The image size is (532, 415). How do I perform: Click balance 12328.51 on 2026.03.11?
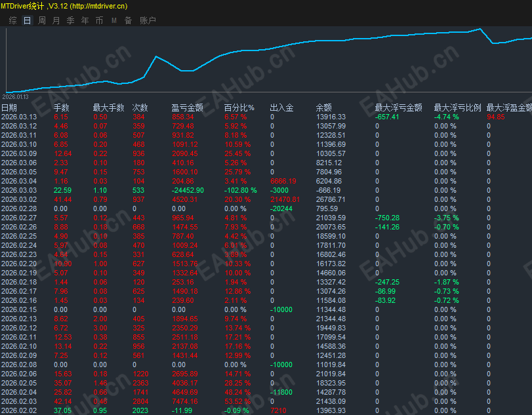point(331,135)
